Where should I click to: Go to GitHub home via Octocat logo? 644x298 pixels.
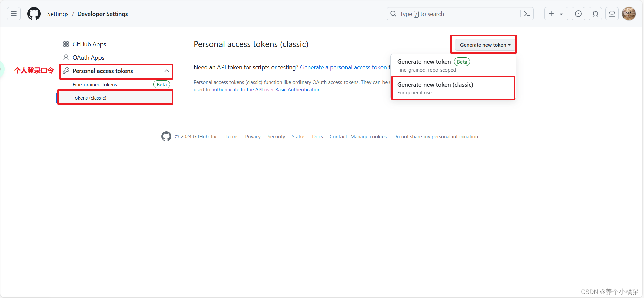[x=34, y=14]
